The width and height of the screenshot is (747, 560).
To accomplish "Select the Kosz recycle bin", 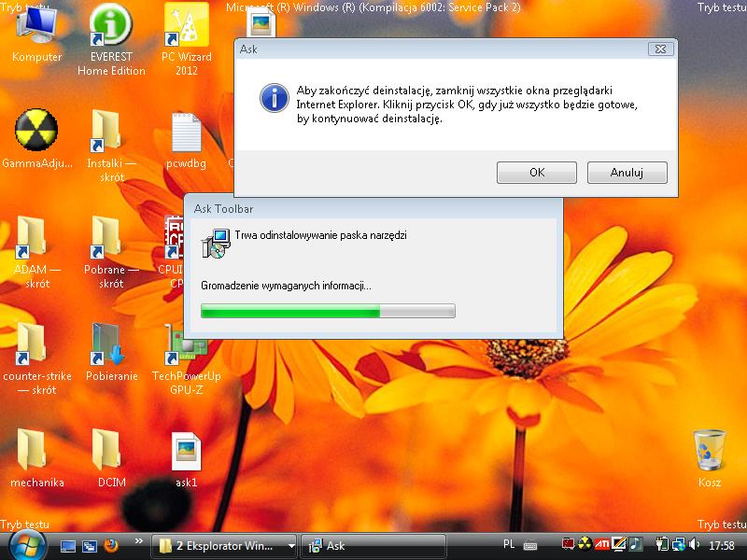I will tap(710, 458).
